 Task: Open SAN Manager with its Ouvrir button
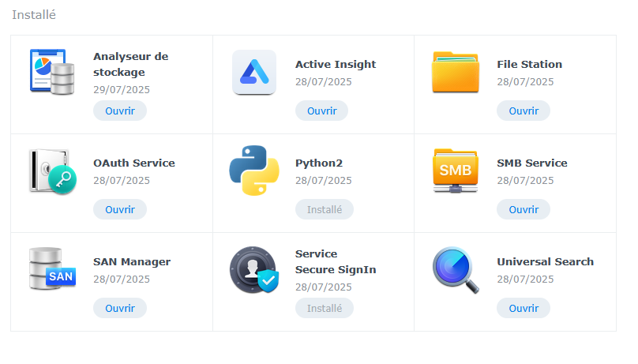click(x=120, y=308)
